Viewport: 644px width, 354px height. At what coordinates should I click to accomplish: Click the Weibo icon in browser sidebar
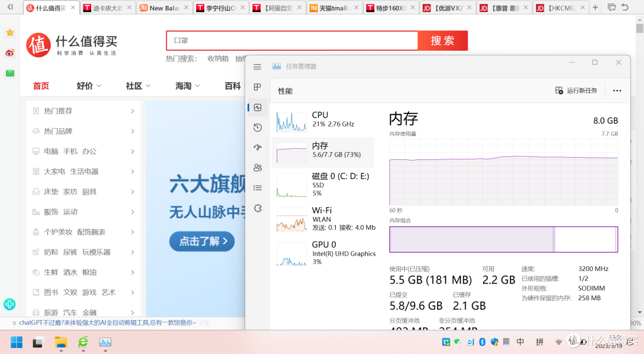pyautogui.click(x=10, y=53)
